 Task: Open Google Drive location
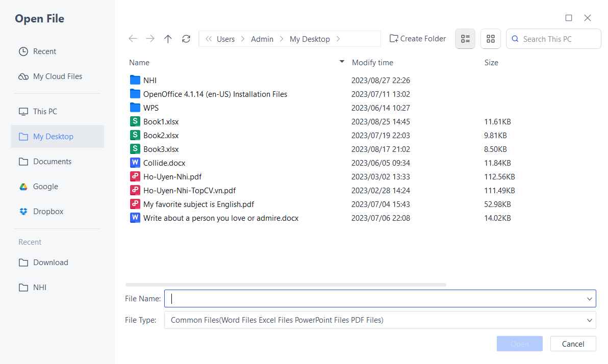[58, 187]
